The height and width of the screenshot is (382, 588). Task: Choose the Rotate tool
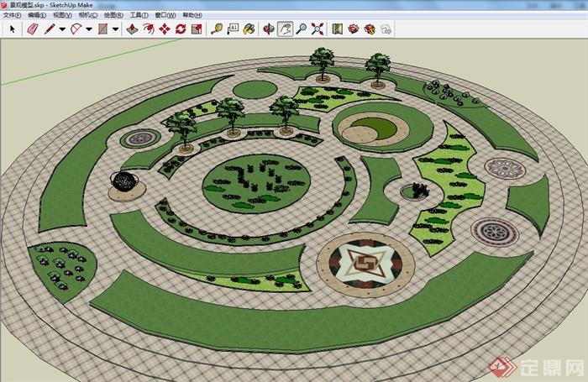[181, 29]
